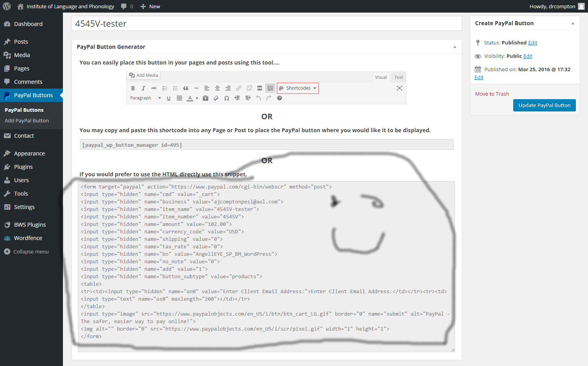The height and width of the screenshot is (366, 588).
Task: Select the PayPal Buttons submenu entry
Action: click(x=24, y=110)
